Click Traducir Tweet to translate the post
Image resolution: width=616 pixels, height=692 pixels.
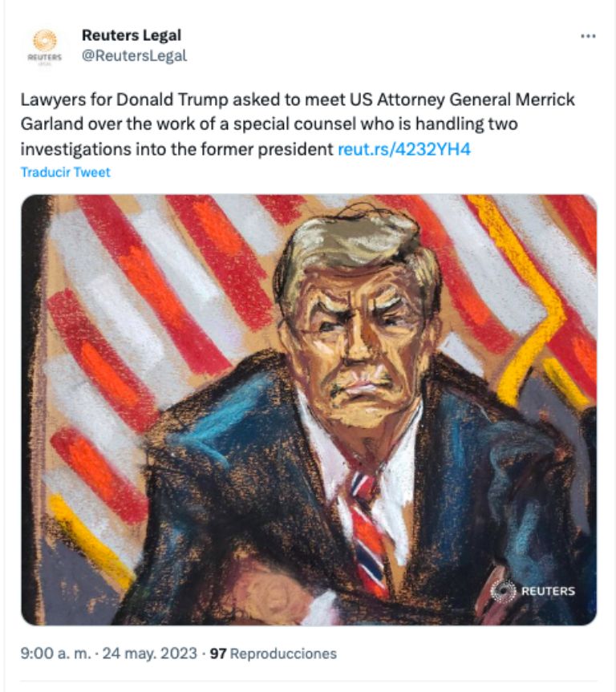pyautogui.click(x=64, y=171)
